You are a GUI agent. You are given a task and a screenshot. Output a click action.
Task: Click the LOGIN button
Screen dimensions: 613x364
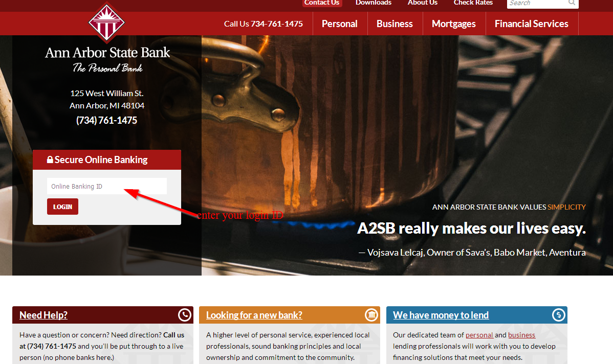coord(62,207)
